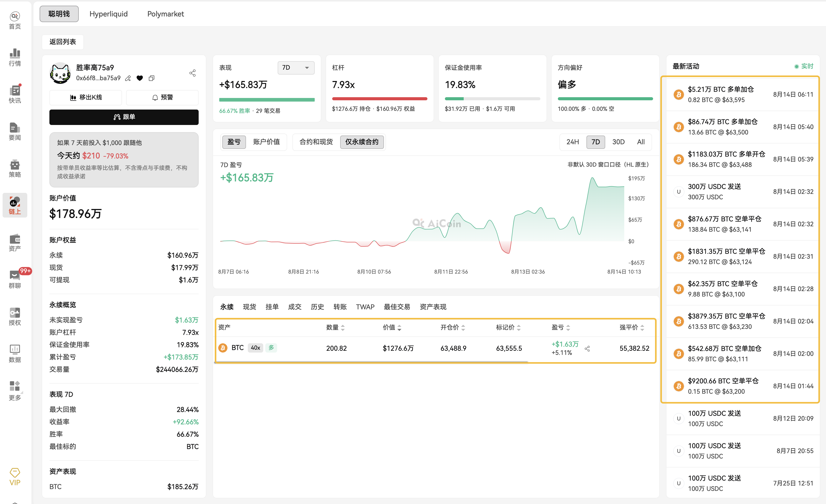The width and height of the screenshot is (826, 504).
Task: Click the 保证金使用率 progress bar
Action: [493, 99]
